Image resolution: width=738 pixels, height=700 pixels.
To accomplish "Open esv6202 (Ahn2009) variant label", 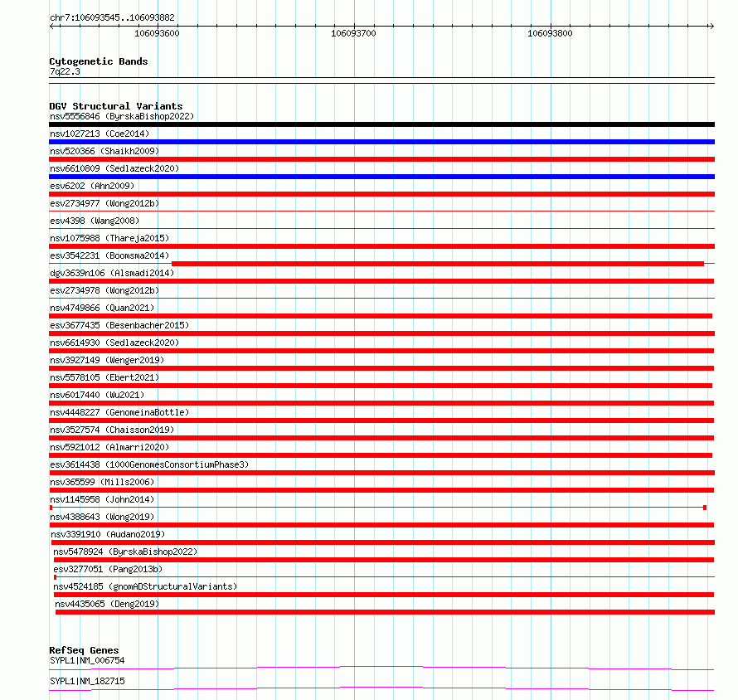I will pos(92,186).
